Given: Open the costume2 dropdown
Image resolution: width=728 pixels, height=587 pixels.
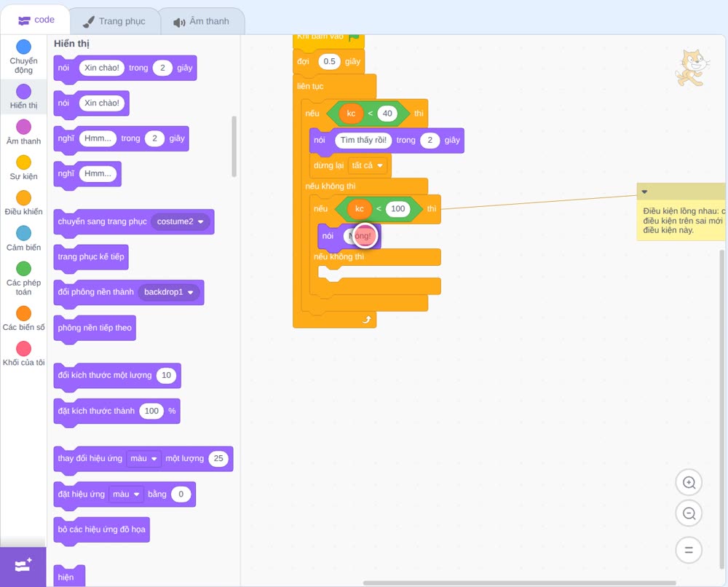Looking at the screenshot, I should click(x=180, y=221).
